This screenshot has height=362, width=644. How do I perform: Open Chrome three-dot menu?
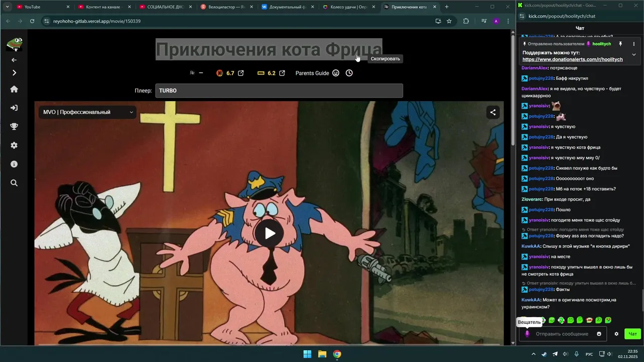pos(508,21)
